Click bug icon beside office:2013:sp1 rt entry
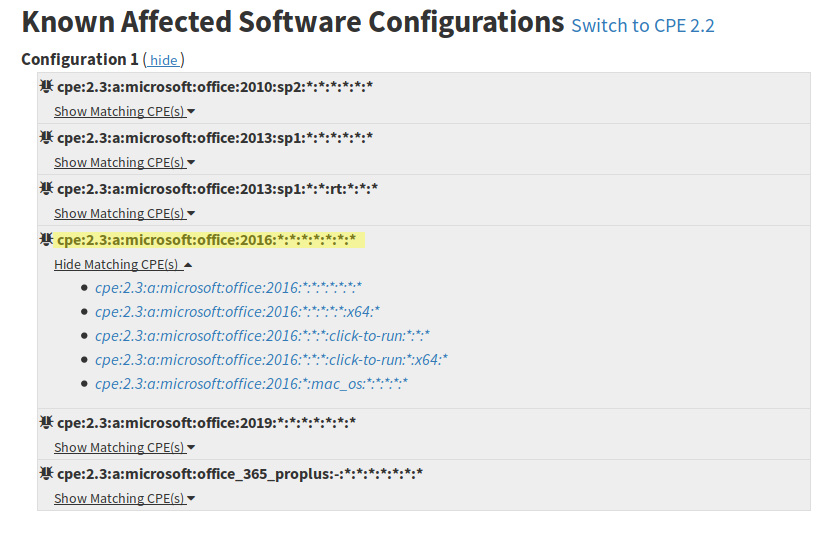Image resolution: width=835 pixels, height=534 pixels. pyautogui.click(x=46, y=188)
